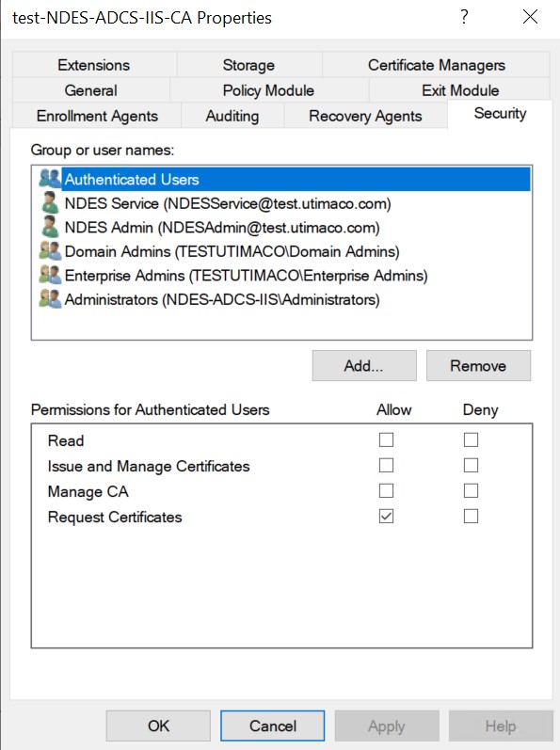This screenshot has height=750, width=560.
Task: Check Deny for Manage CA
Action: click(471, 491)
